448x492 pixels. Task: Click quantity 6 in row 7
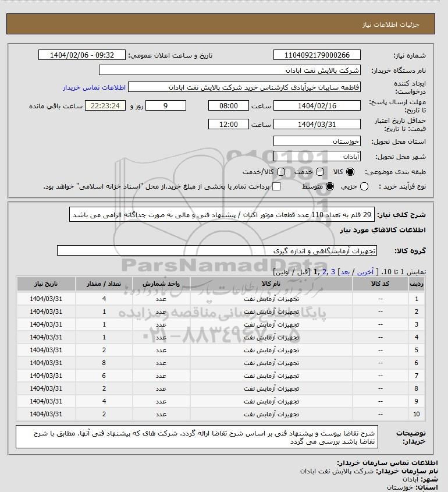click(x=104, y=376)
